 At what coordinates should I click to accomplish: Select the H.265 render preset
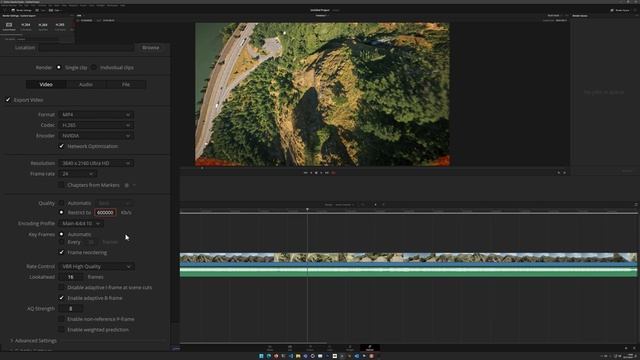[60, 26]
